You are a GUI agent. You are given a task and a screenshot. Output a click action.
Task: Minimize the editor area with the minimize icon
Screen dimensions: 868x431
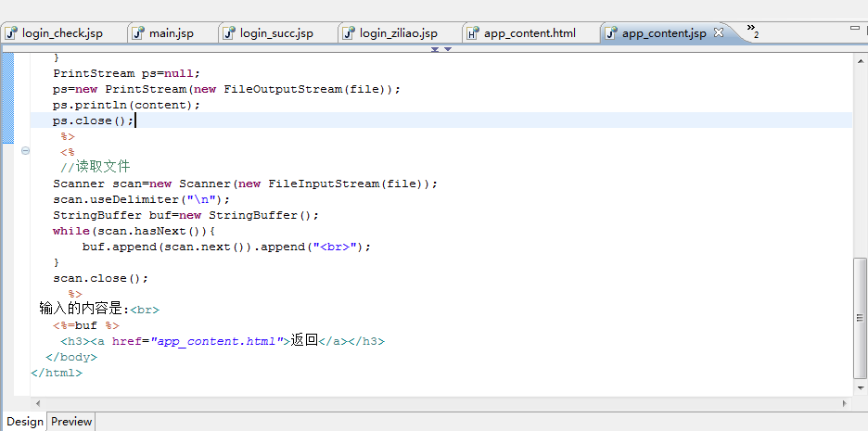click(x=855, y=27)
